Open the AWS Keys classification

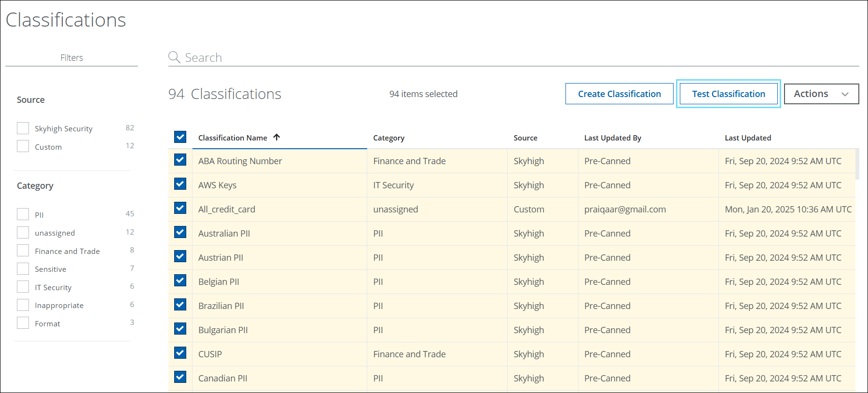(217, 185)
